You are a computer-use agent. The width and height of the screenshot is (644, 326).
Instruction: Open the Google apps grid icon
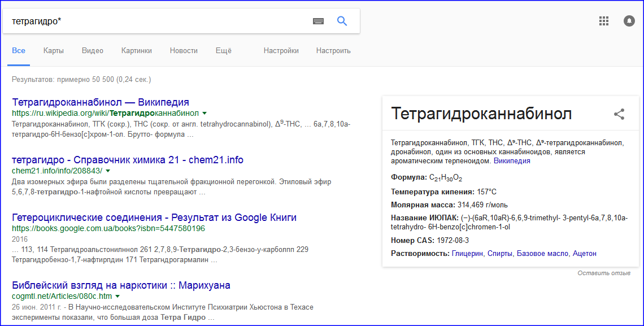tap(603, 21)
